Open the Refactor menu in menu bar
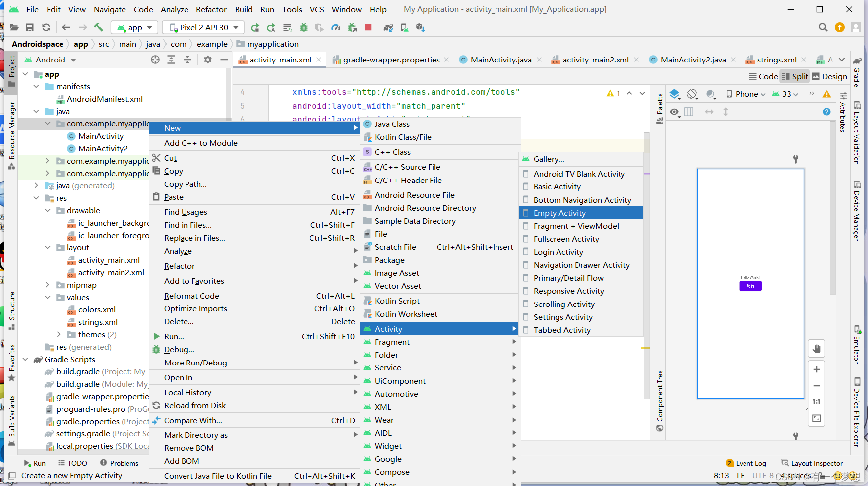The image size is (868, 486). tap(211, 9)
